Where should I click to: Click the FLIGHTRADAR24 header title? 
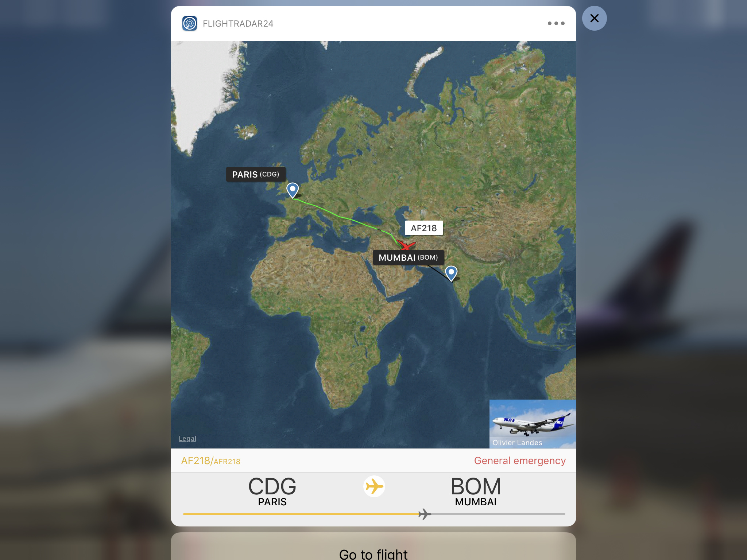(x=238, y=24)
